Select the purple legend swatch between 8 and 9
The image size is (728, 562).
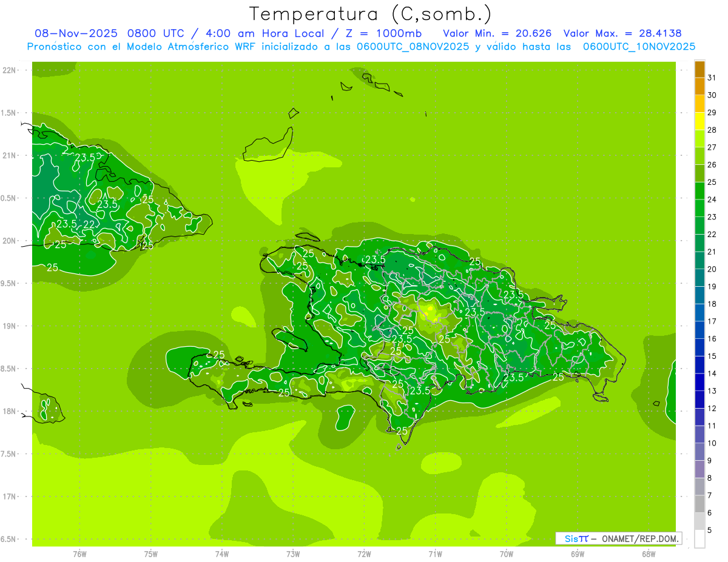pos(699,469)
